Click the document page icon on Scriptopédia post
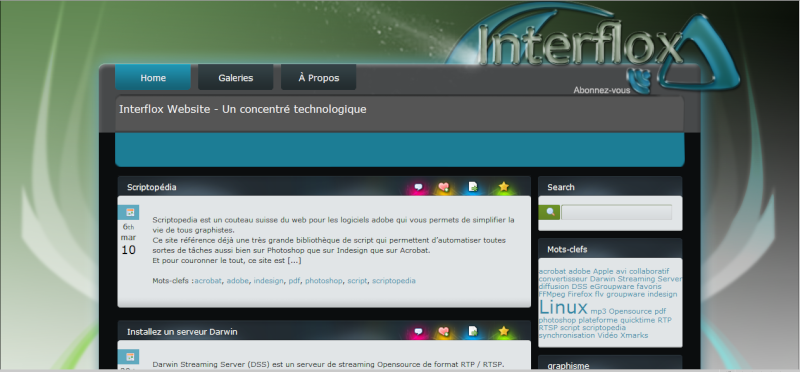The height and width of the screenshot is (372, 800). (x=473, y=187)
